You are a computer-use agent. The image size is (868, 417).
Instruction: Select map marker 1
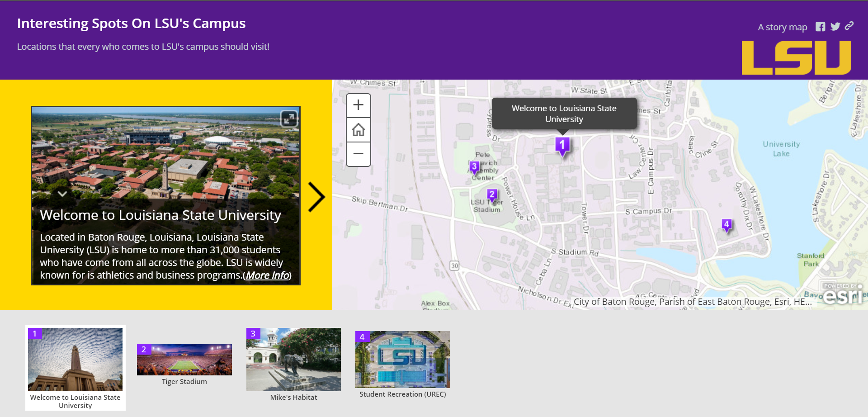[562, 146]
